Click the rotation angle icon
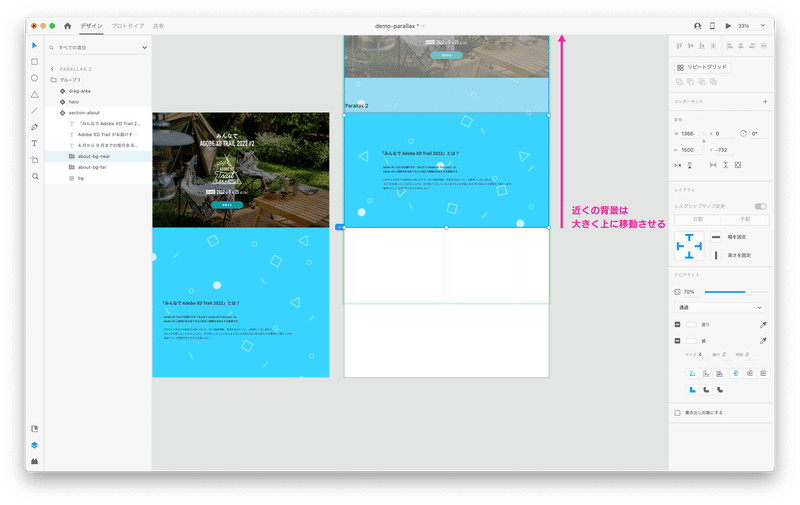The image size is (800, 505). [x=743, y=134]
